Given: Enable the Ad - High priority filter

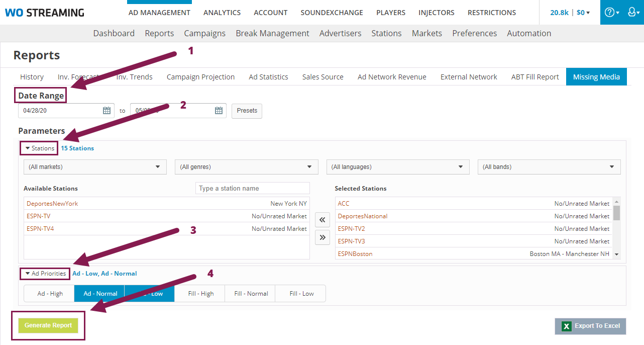Looking at the screenshot, I should 49,293.
